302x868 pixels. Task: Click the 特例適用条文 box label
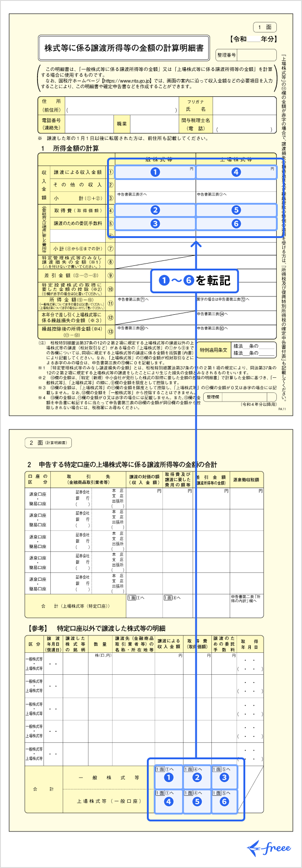(x=214, y=350)
